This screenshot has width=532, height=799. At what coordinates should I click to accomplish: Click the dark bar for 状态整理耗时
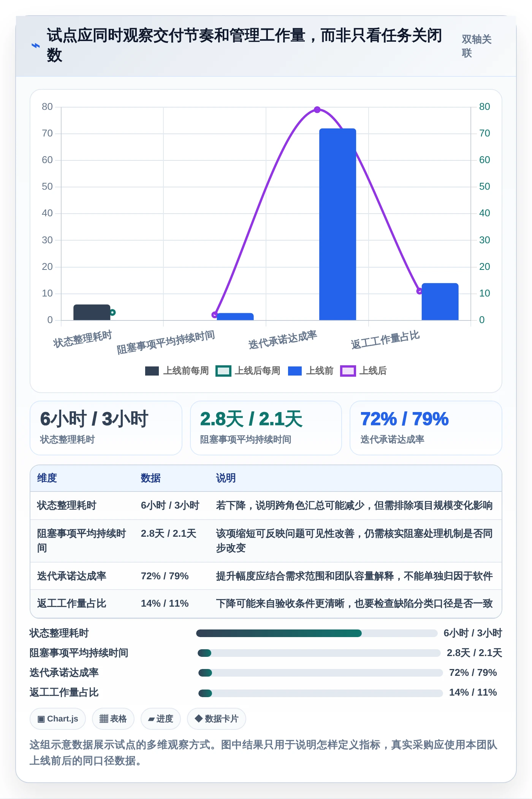(92, 312)
